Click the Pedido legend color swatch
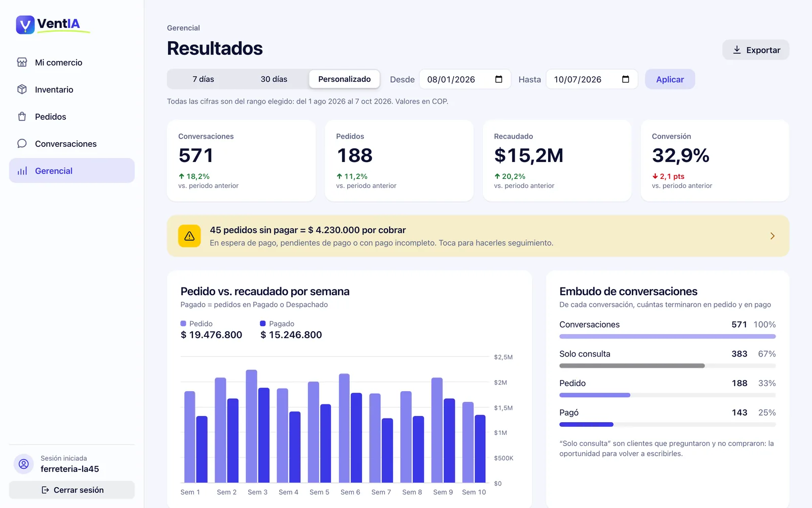812x508 pixels. click(x=183, y=324)
